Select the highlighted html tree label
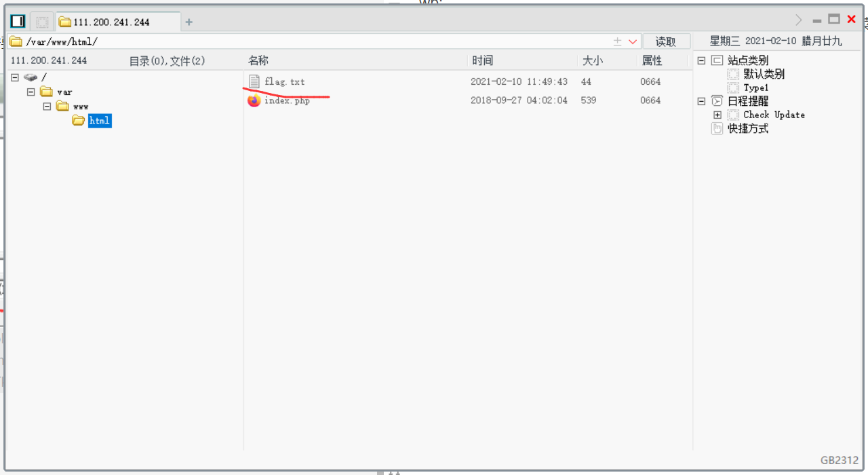The width and height of the screenshot is (868, 475). (x=100, y=121)
